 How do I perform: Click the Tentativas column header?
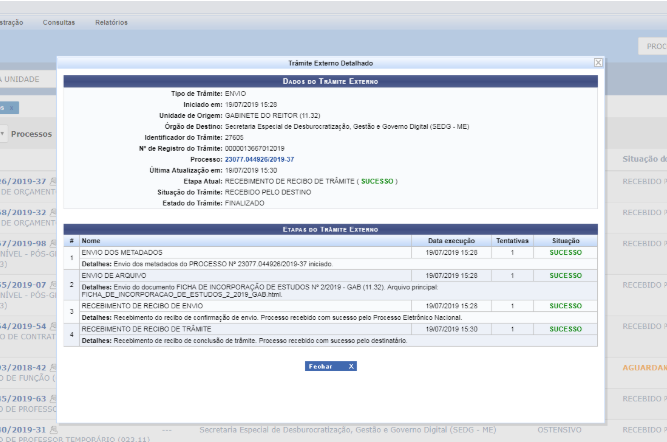(x=511, y=241)
